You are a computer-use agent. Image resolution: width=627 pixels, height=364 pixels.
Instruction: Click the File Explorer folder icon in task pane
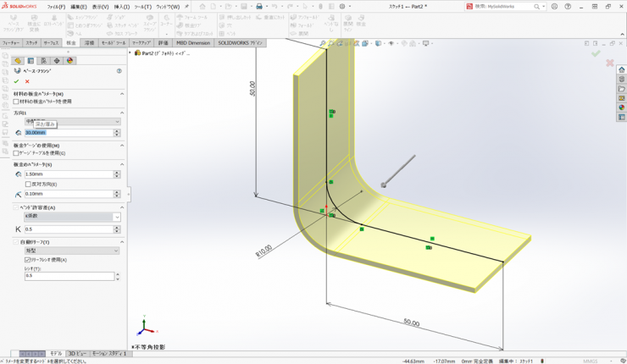(x=622, y=89)
